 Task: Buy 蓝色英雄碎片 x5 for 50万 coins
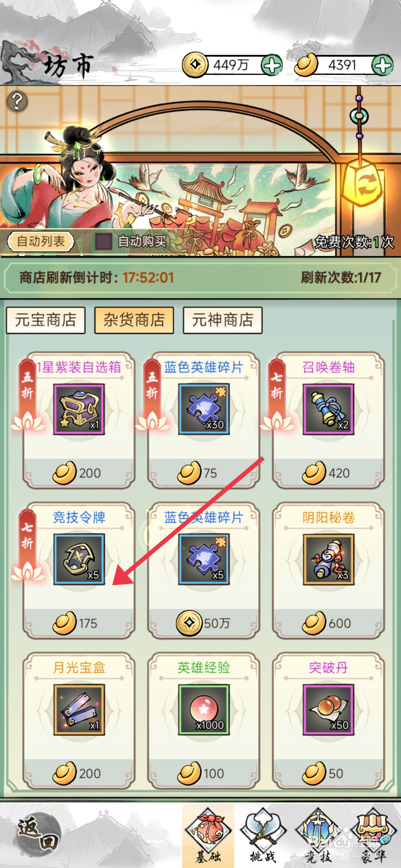coord(203,570)
